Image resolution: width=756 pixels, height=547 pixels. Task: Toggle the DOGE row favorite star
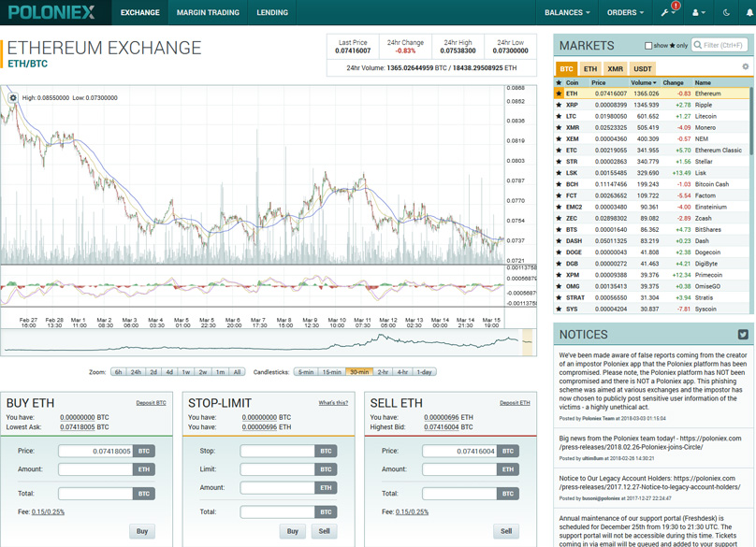[559, 252]
